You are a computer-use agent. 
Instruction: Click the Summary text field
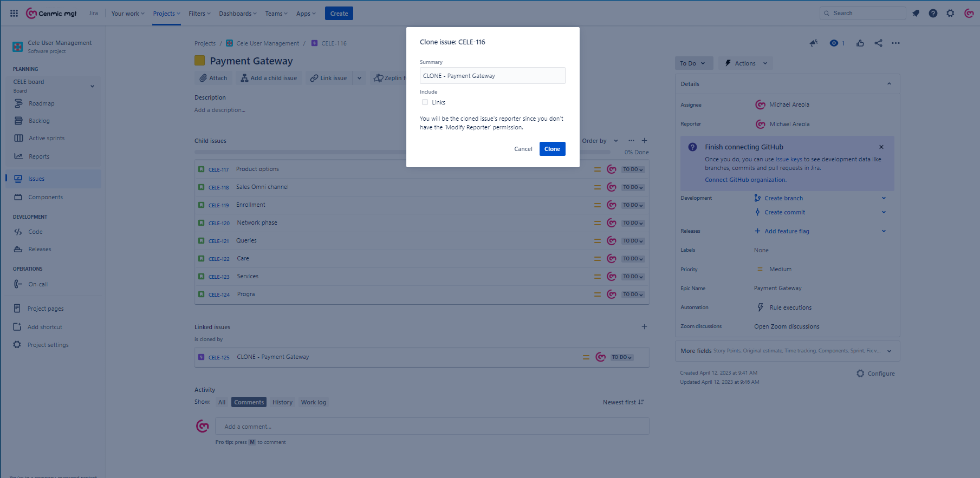[492, 76]
